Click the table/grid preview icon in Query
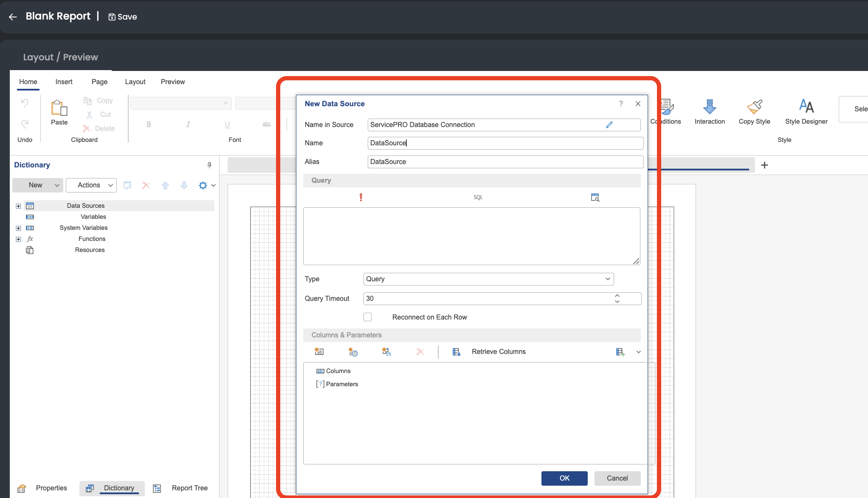The height and width of the screenshot is (498, 868). pos(595,197)
